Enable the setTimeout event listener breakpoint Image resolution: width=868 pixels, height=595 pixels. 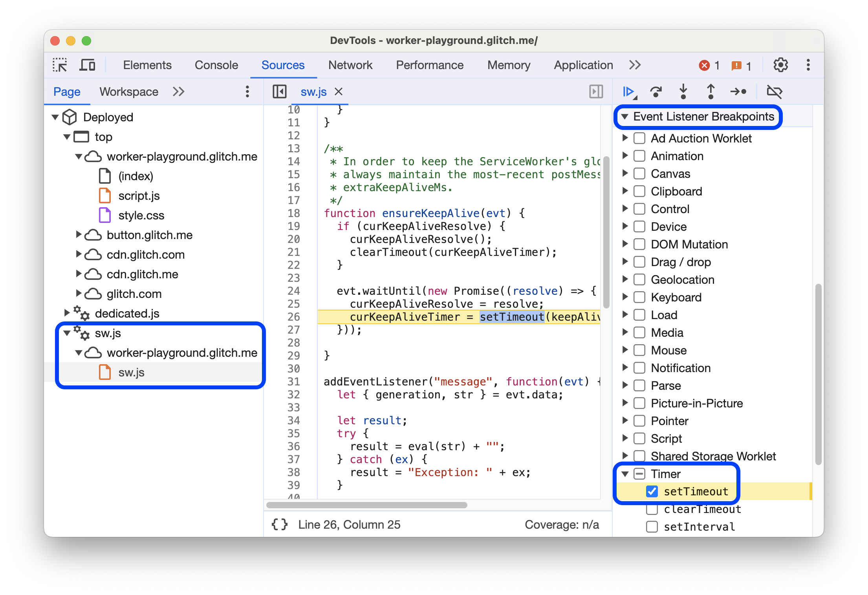point(651,492)
